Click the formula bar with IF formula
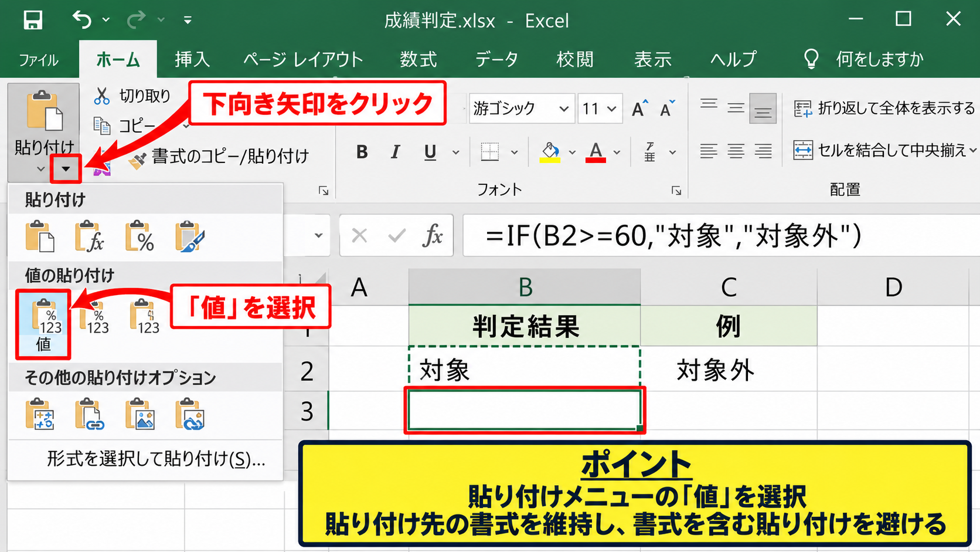 pyautogui.click(x=721, y=236)
